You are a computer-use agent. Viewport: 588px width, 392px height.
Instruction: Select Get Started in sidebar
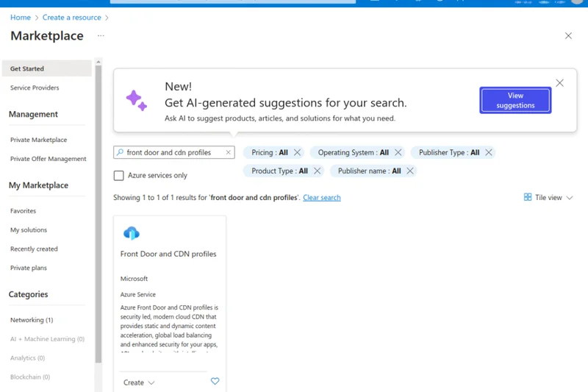coord(46,68)
